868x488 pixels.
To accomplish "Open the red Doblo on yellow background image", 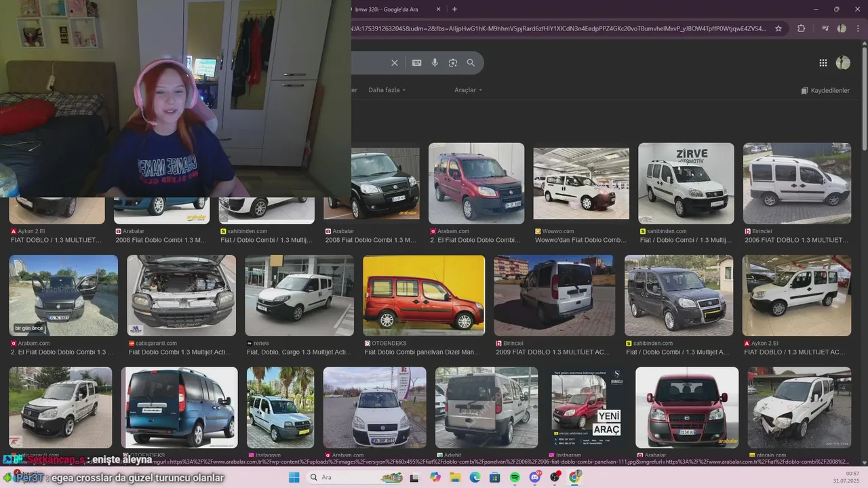I will pyautogui.click(x=424, y=296).
